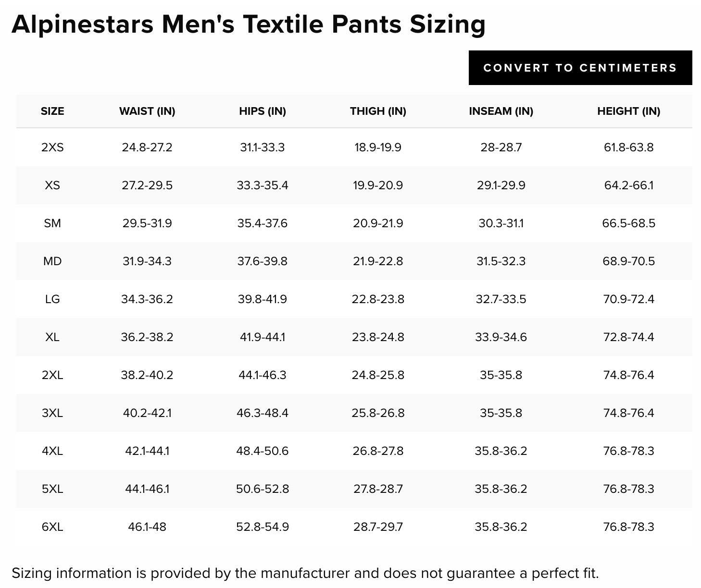
Task: Select the HEIGHT (IN) column header
Action: [x=629, y=111]
